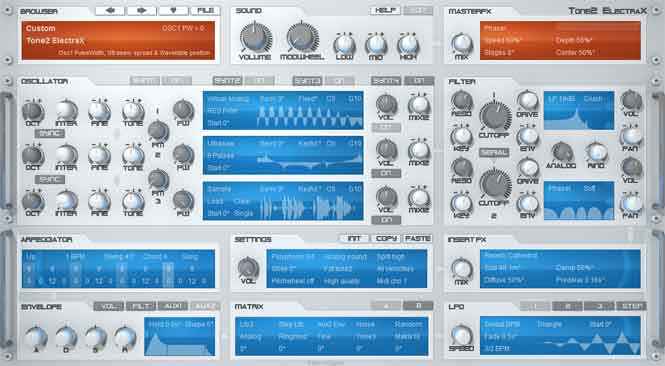Click the MasterFX MIX knob

tap(461, 43)
